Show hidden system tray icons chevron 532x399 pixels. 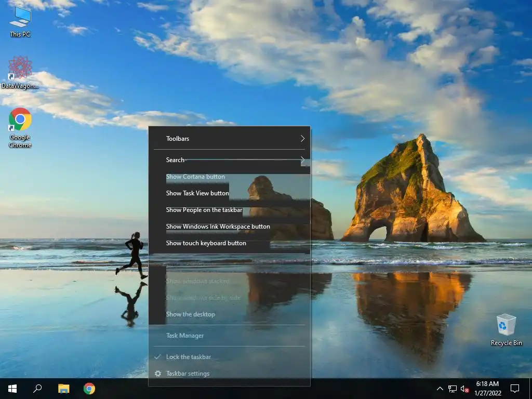point(440,389)
